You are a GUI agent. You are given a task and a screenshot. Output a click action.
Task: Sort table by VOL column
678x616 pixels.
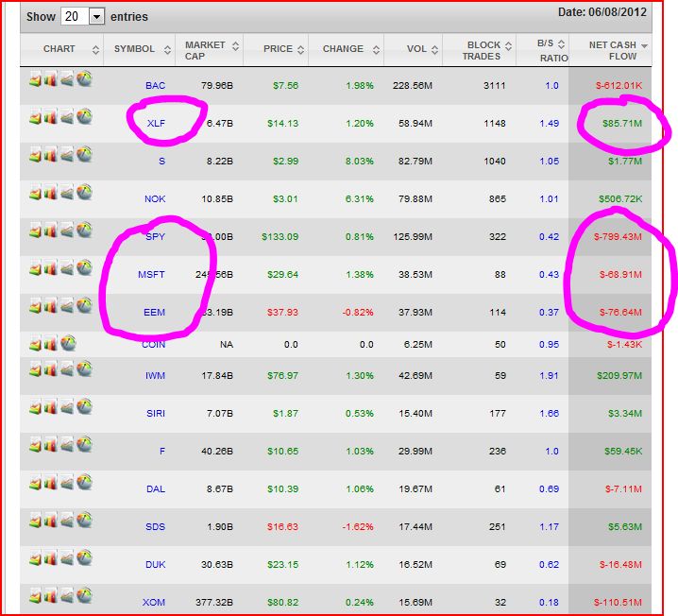pos(413,49)
